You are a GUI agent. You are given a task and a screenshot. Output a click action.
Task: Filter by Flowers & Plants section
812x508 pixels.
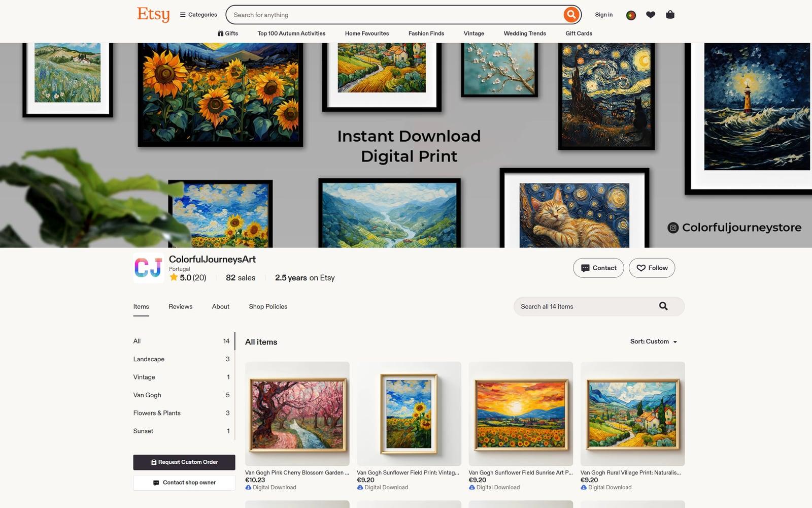click(182, 413)
